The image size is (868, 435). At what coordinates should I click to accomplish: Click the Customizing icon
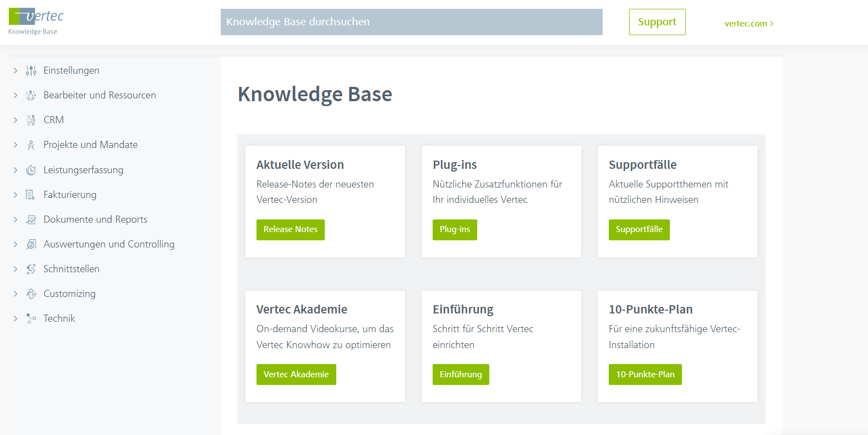(x=31, y=294)
